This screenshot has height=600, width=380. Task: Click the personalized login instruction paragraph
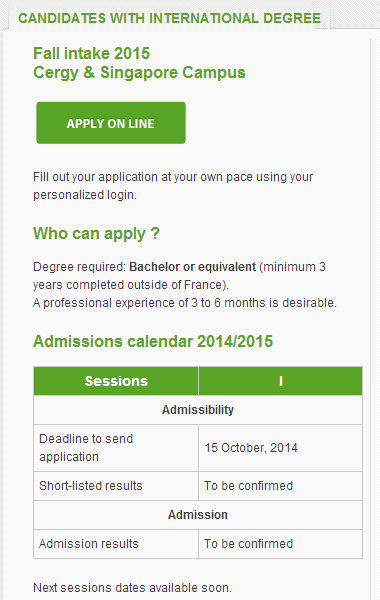click(173, 186)
